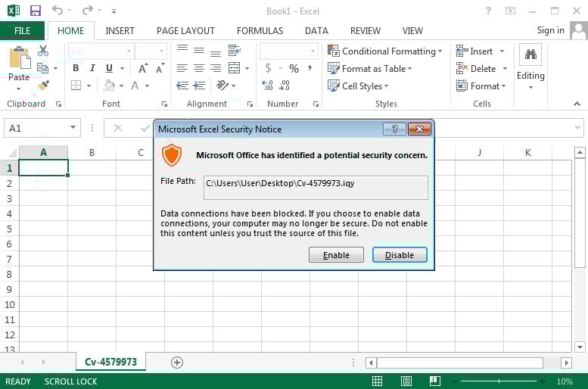Click the Save icon in quick access toolbar
The width and height of the screenshot is (588, 389).
(36, 11)
